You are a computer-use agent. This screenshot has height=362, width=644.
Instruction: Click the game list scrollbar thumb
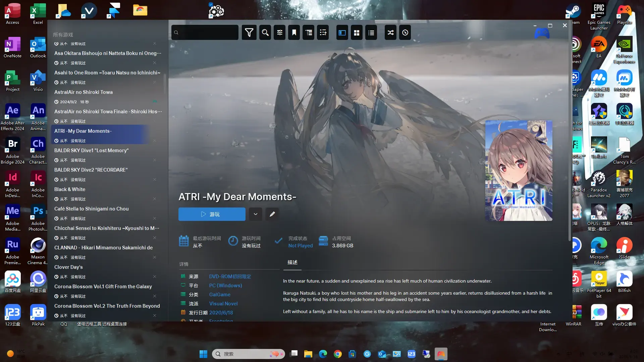pyautogui.click(x=165, y=84)
